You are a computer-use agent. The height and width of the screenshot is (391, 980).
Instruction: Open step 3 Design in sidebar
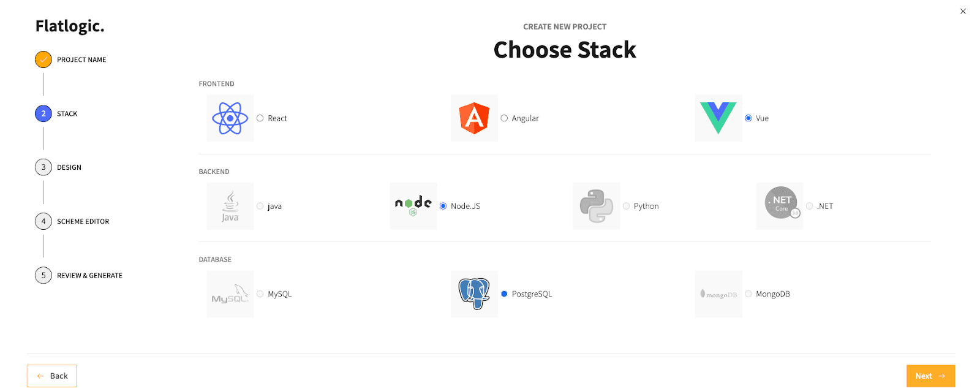58,167
